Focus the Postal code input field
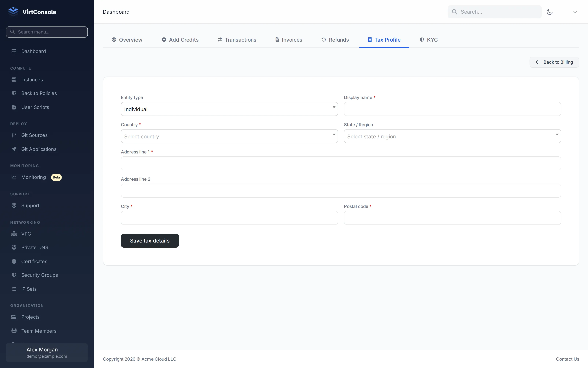Viewport: 588px width, 368px height. [452, 218]
